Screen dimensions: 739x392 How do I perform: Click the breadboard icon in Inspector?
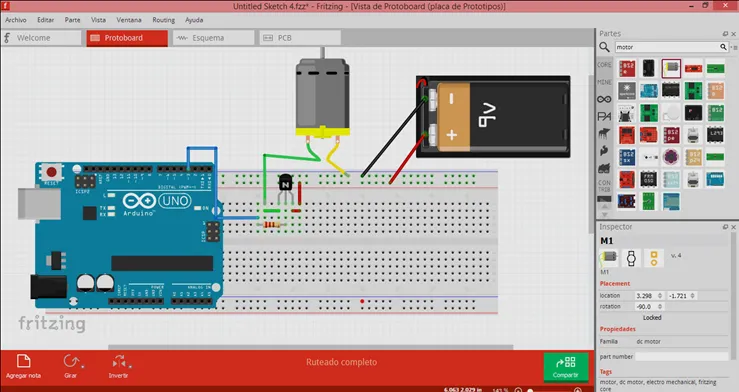click(609, 258)
